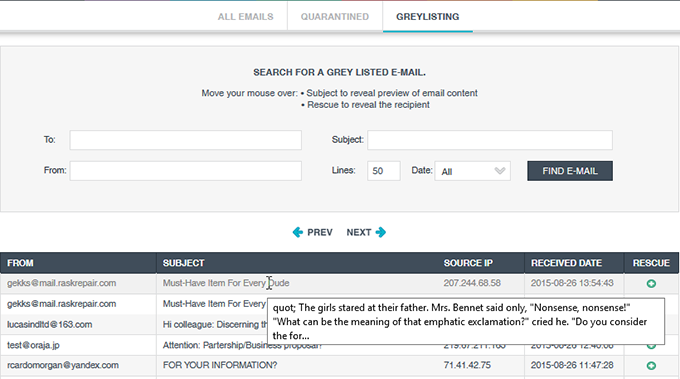Switch to the ALL EMAILS tab
680x379 pixels.
245,17
